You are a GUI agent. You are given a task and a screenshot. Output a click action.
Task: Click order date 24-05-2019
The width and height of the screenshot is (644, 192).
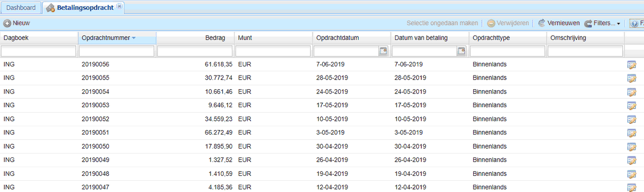[332, 92]
